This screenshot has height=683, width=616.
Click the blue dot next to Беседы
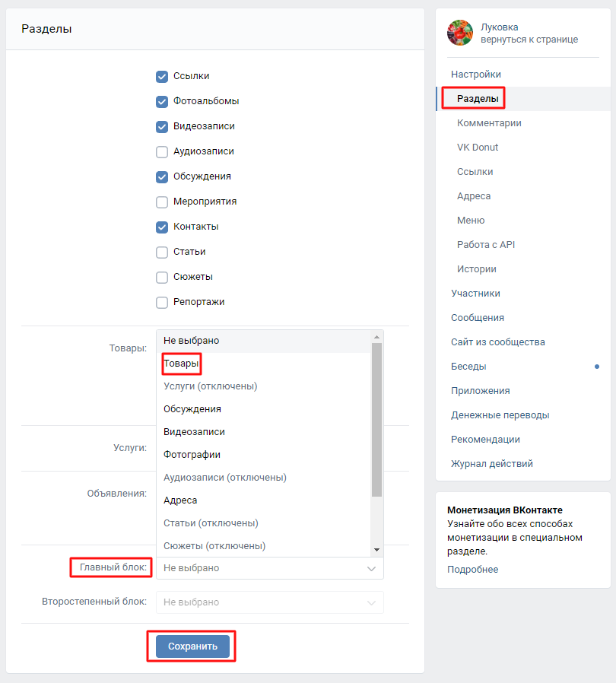pos(597,367)
